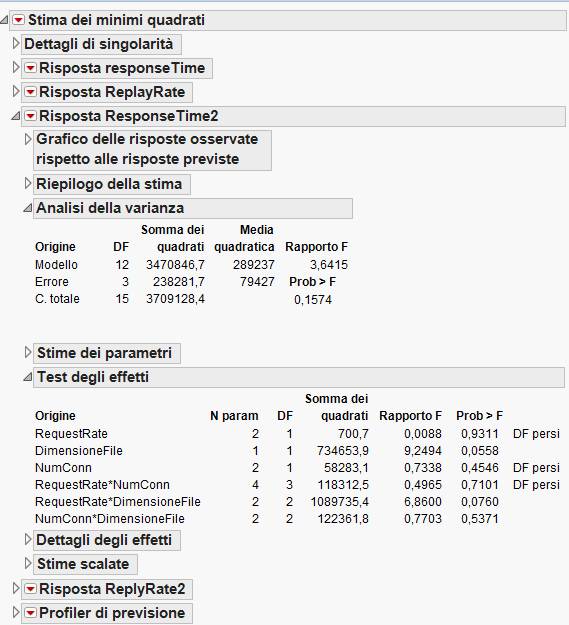Screen dimensions: 569x625
Task: Open red triangle menu for Risposta responseTime
Action: point(30,68)
